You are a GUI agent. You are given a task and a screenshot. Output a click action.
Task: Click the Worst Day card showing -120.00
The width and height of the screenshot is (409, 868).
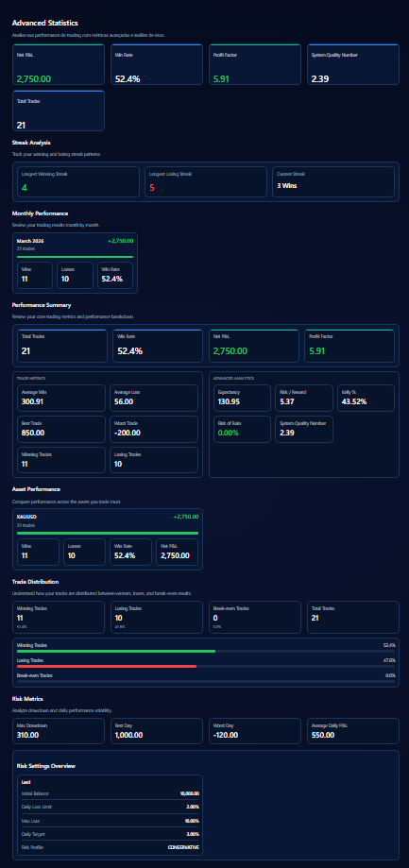coord(255,731)
